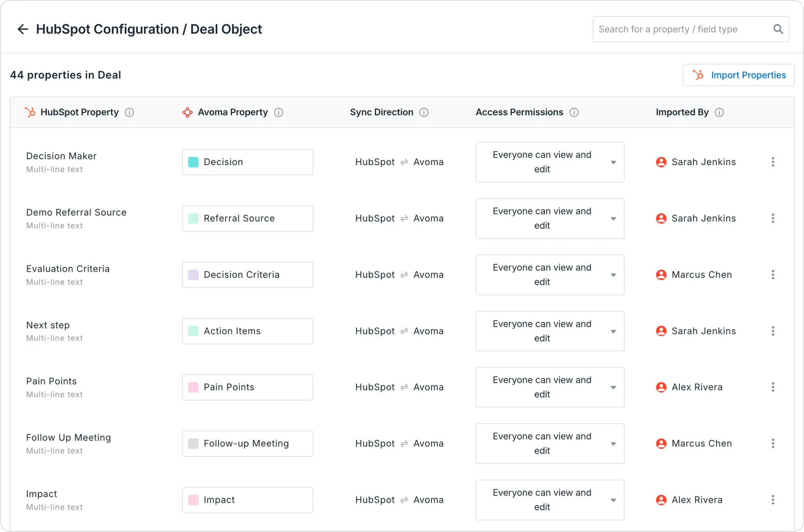Click Sarah Jenkins avatar in Decision Maker row
Image resolution: width=804 pixels, height=532 pixels.
click(x=661, y=162)
